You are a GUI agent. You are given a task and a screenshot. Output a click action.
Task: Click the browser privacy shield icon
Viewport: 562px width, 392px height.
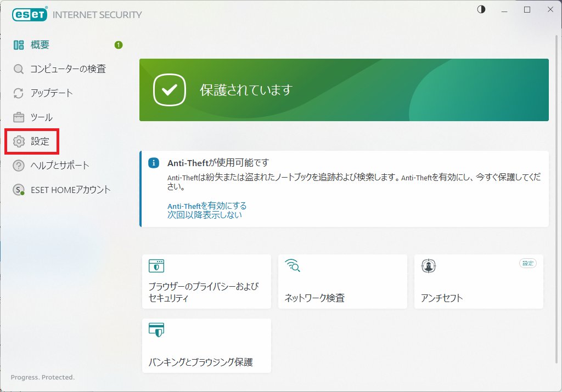point(156,266)
